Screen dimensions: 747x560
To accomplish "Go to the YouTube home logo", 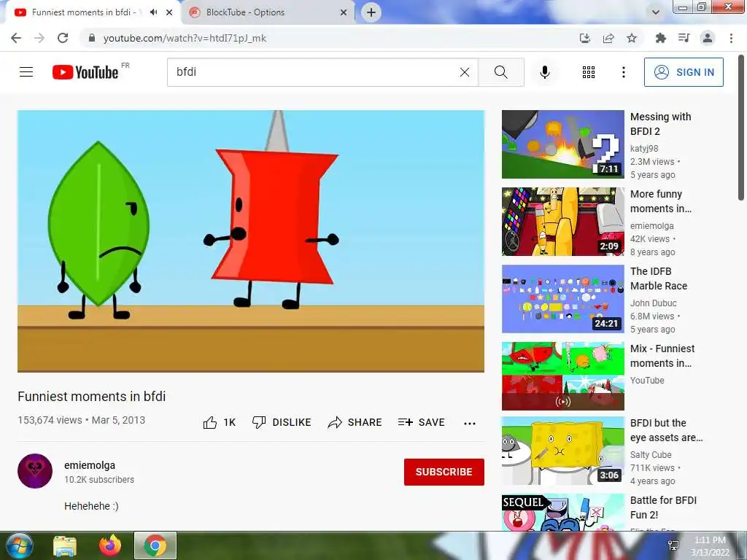I will [x=85, y=72].
